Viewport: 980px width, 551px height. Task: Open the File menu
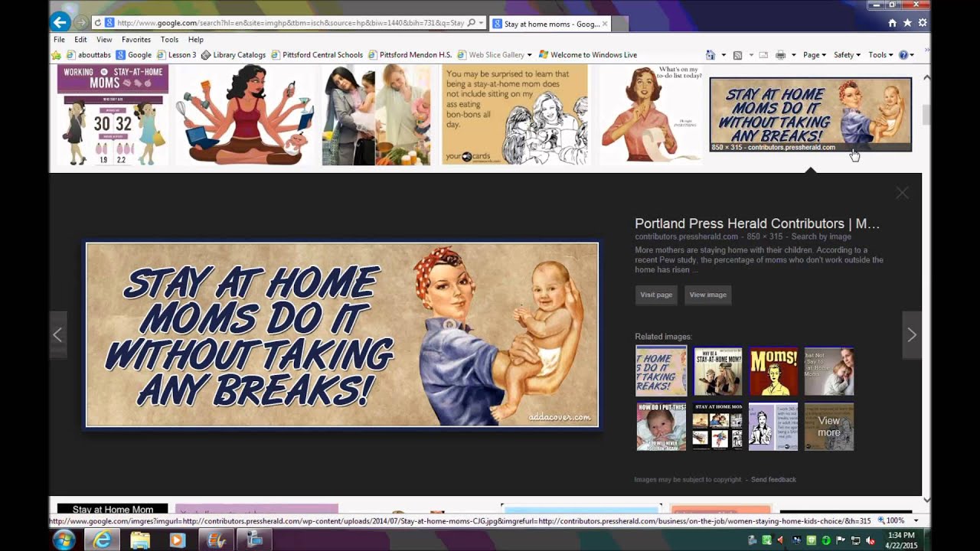click(x=59, y=39)
